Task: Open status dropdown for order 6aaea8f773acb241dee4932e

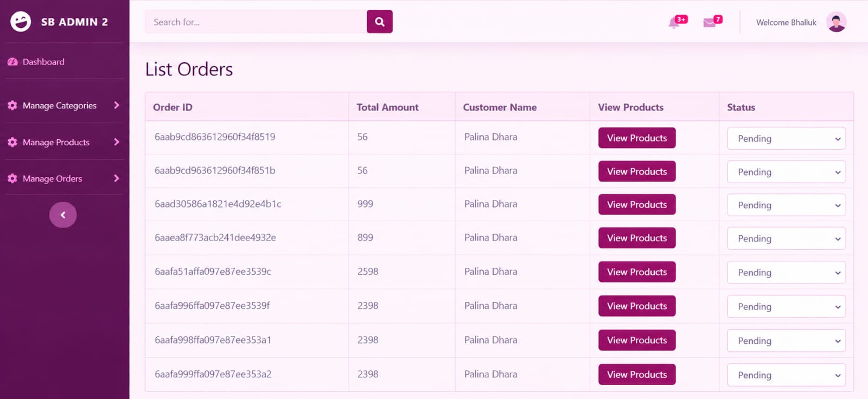Action: (x=786, y=239)
